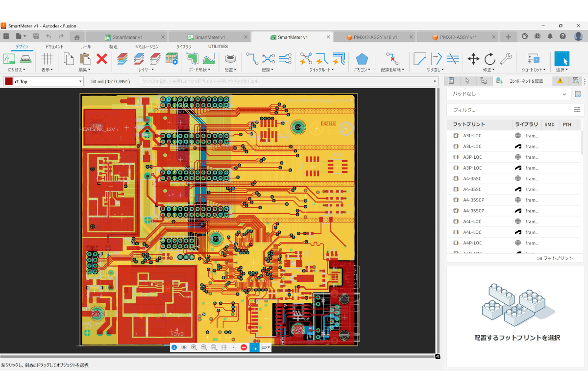Viewport: 588px width, 392px height.
Task: Open the パッドなし dropdown
Action: [509, 94]
